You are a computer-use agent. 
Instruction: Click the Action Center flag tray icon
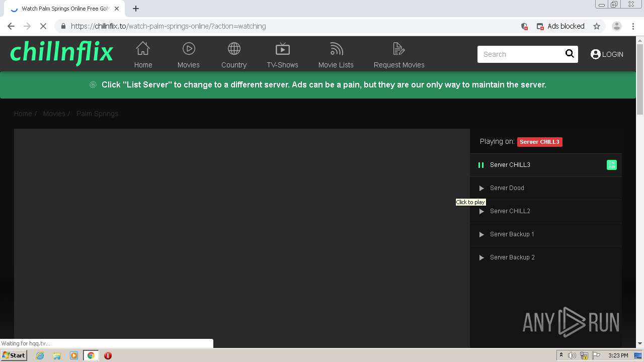[597, 355]
